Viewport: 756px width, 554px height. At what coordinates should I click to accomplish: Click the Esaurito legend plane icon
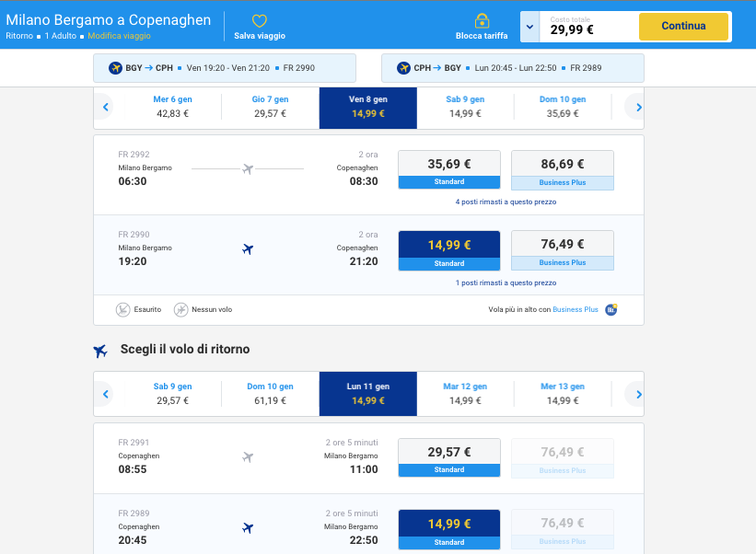click(123, 309)
